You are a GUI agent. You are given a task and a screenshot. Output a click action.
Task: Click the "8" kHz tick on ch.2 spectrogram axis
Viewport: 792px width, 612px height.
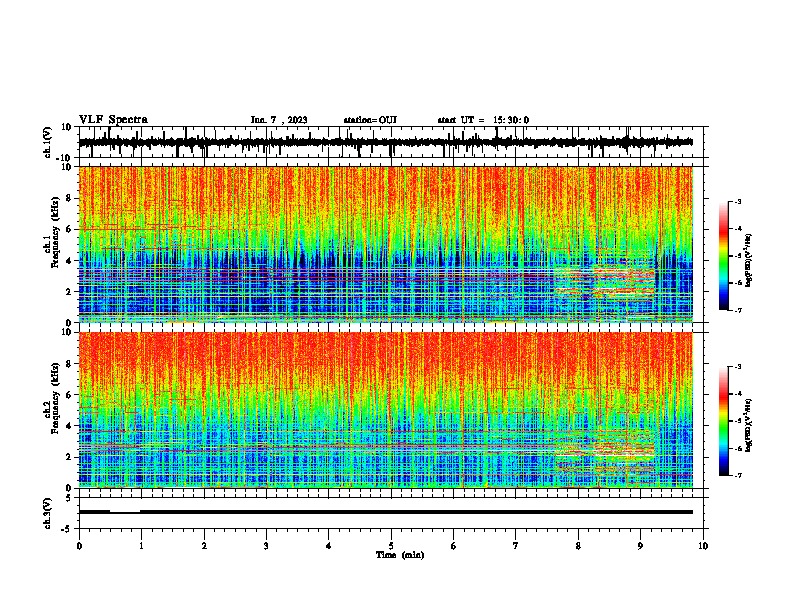[x=70, y=364]
